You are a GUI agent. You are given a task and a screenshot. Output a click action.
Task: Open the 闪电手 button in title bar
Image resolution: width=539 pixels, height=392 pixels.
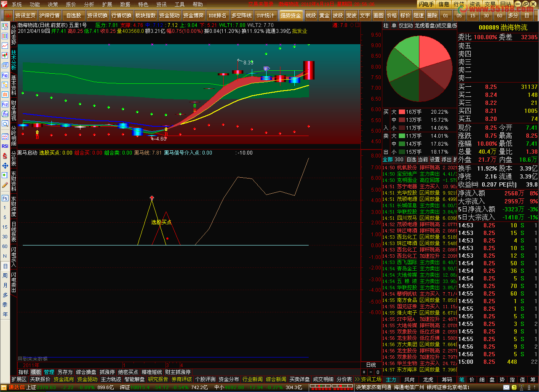pos(427,4)
